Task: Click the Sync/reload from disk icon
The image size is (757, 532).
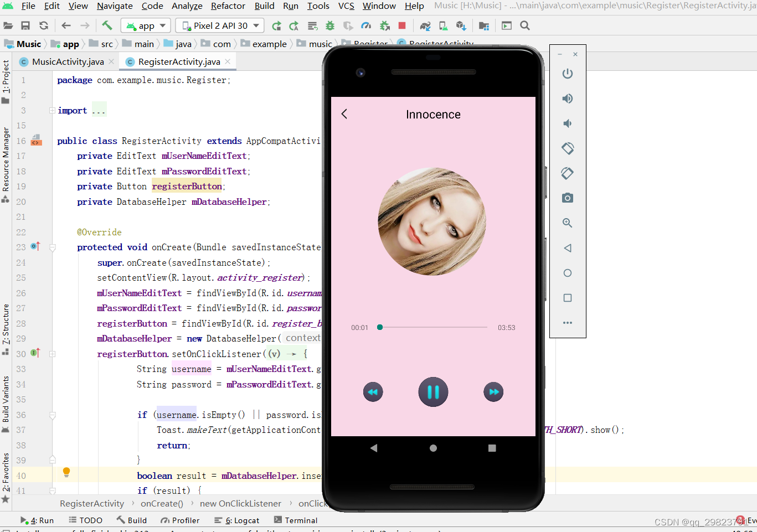Action: pos(44,25)
